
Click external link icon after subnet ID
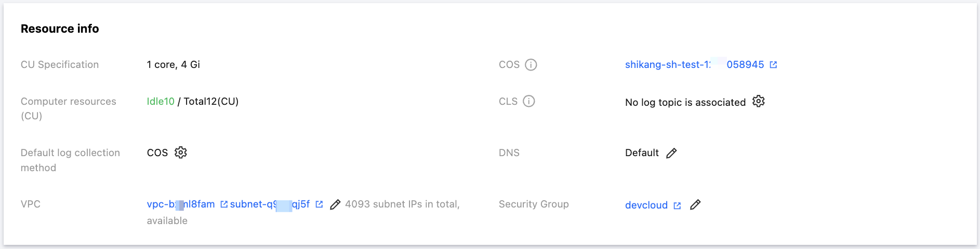tap(319, 204)
